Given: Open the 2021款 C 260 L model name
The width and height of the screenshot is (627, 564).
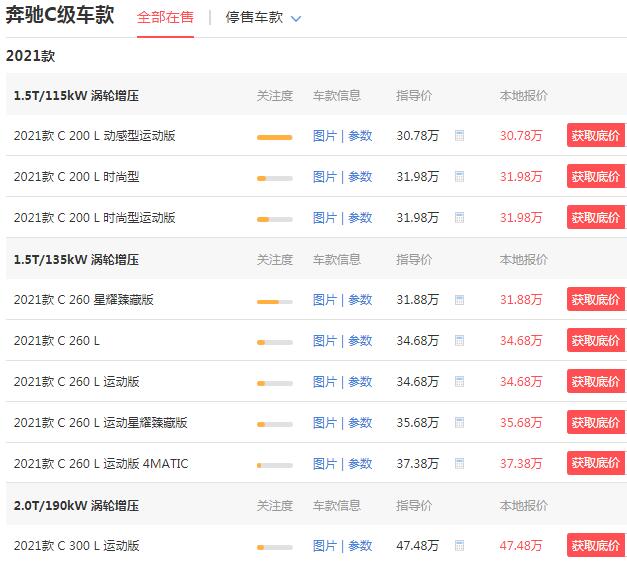Looking at the screenshot, I should point(57,341).
